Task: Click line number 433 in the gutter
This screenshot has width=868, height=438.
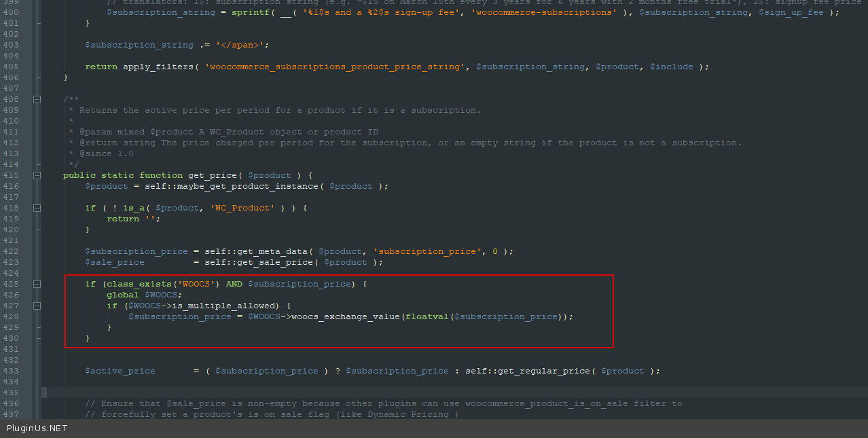Action: (11, 371)
